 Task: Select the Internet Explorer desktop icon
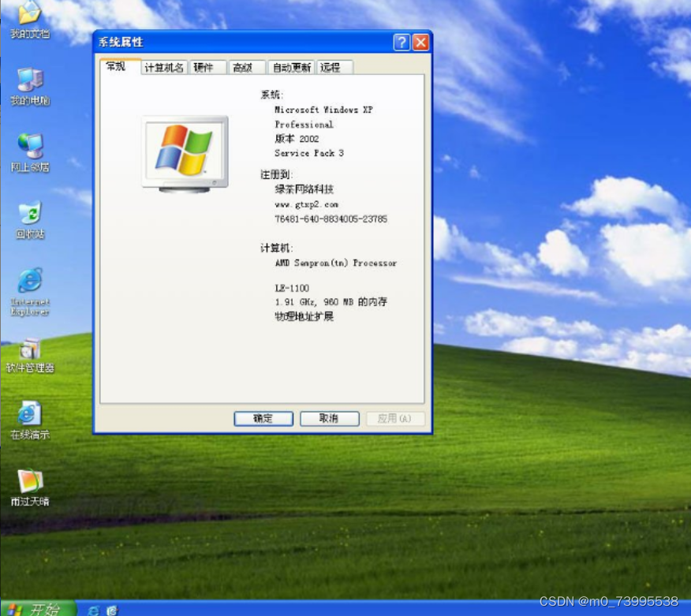29,292
